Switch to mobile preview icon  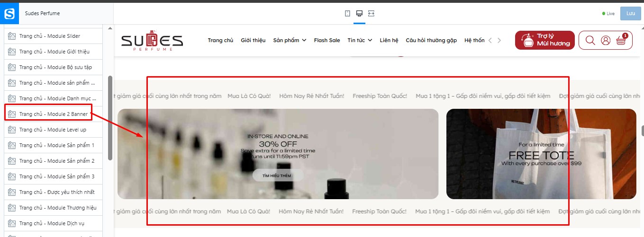click(347, 13)
